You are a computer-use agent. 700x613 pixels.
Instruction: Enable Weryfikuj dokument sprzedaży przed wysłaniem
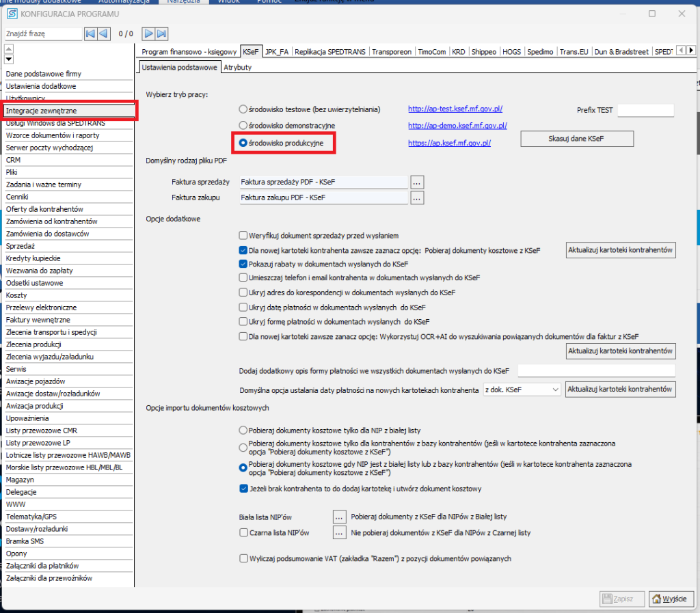tap(243, 235)
